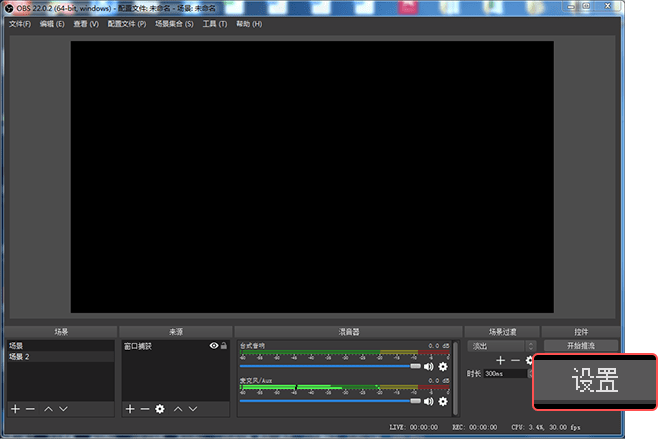Open the 帮助(H) menu
Image resolution: width=658 pixels, height=439 pixels.
coord(249,24)
